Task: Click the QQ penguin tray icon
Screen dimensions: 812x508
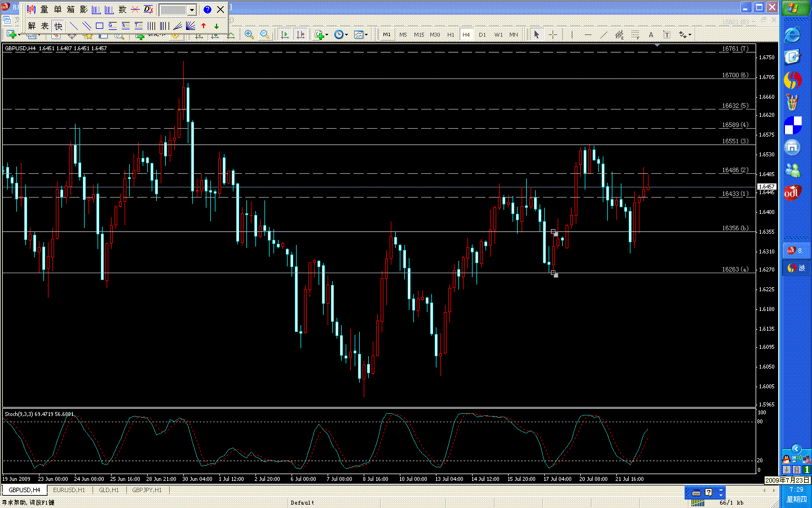Action: pos(786,459)
